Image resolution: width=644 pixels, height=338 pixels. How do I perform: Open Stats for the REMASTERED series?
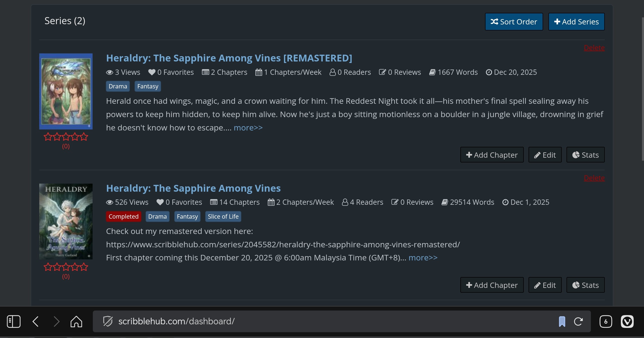[585, 155]
